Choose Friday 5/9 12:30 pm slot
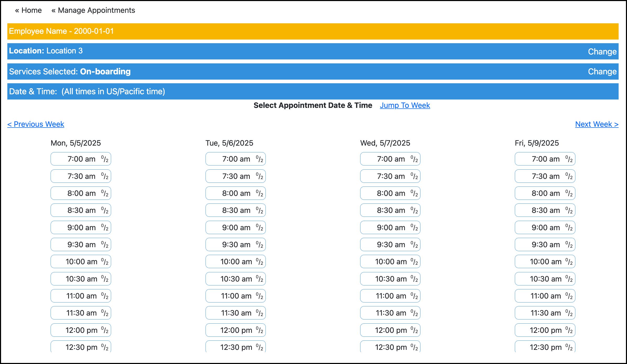The width and height of the screenshot is (627, 364). 545,347
